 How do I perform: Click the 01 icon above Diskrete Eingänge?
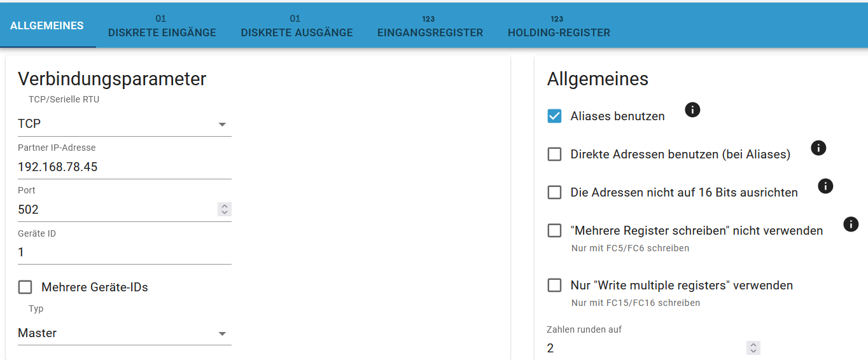(162, 19)
